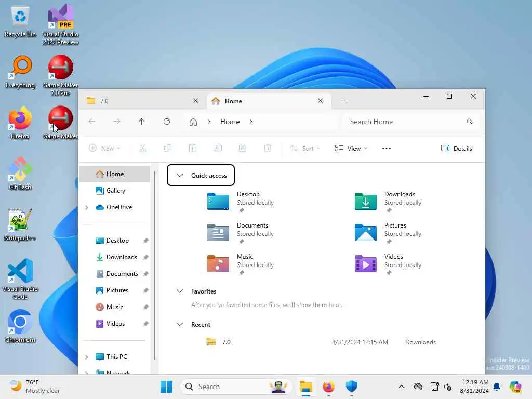Image resolution: width=532 pixels, height=399 pixels.
Task: Select Game Maker 7.0 Pro desktop icon
Action: pos(60,75)
